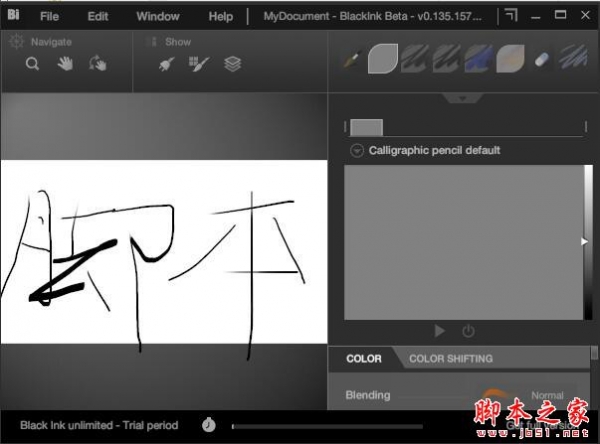Pick the pencil brush icon
Screen dimensions: 600x444
click(x=351, y=60)
